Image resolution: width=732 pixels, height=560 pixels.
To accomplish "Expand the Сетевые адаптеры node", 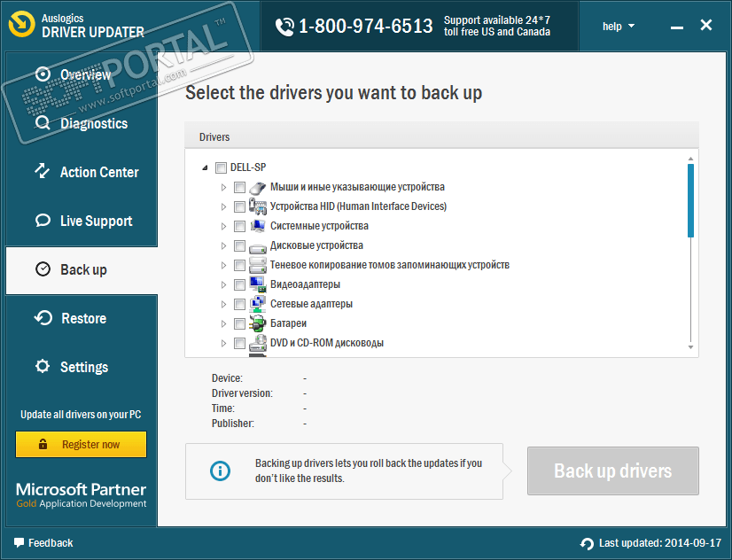I will (223, 304).
